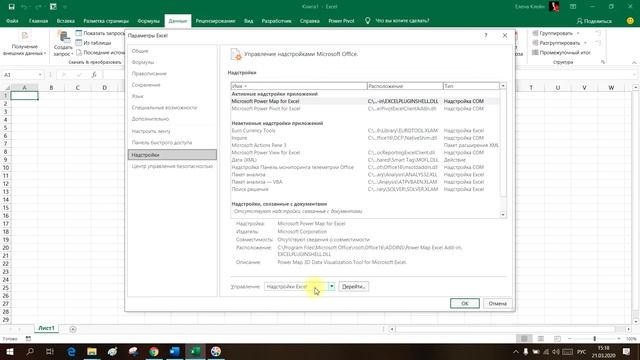Collapse the ribbon with the chevron
Image resolution: width=640 pixels, height=360 pixels.
tap(634, 62)
